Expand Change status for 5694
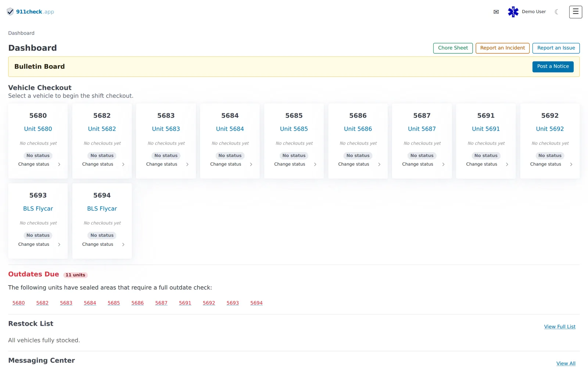The height and width of the screenshot is (368, 588). click(x=104, y=244)
